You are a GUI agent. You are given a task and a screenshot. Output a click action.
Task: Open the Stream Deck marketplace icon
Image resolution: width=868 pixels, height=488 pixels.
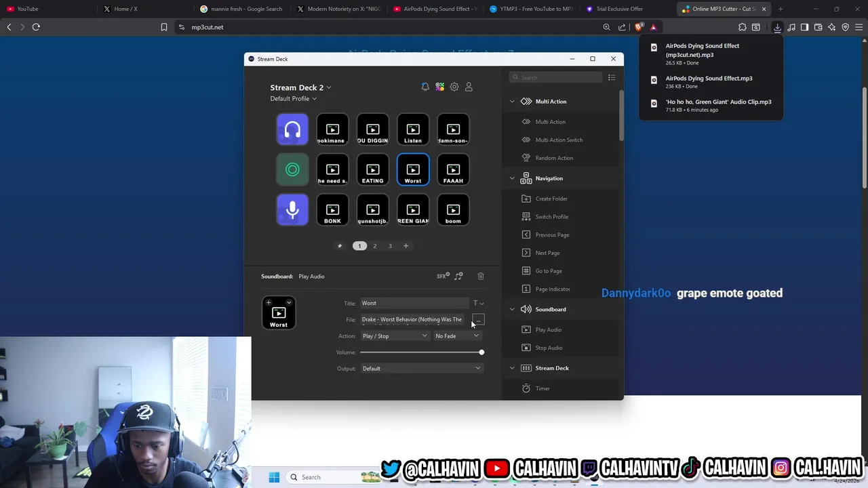[x=440, y=87]
